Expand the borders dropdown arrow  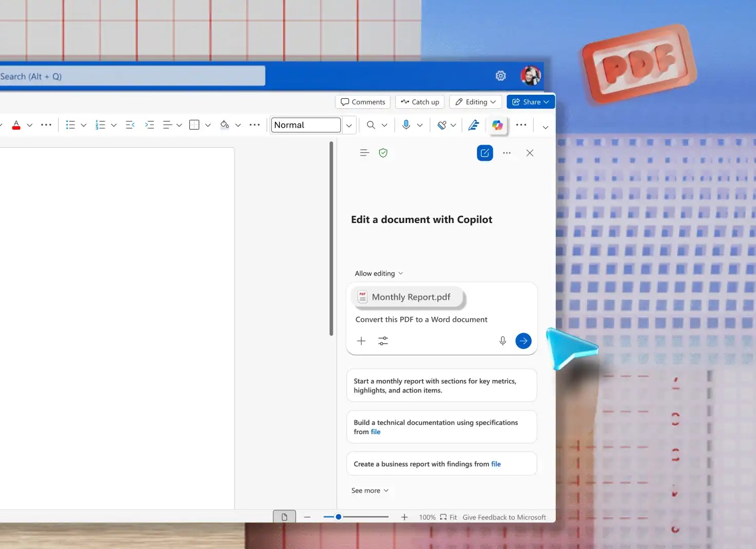tap(208, 125)
